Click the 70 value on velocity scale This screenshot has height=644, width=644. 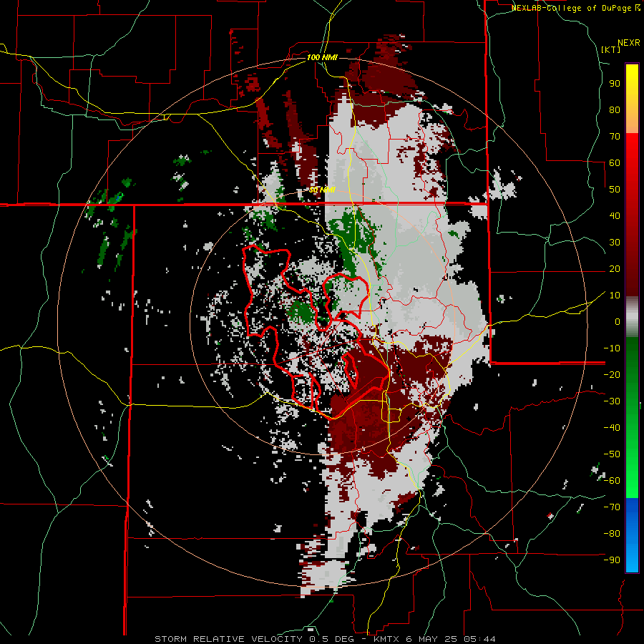coord(615,137)
